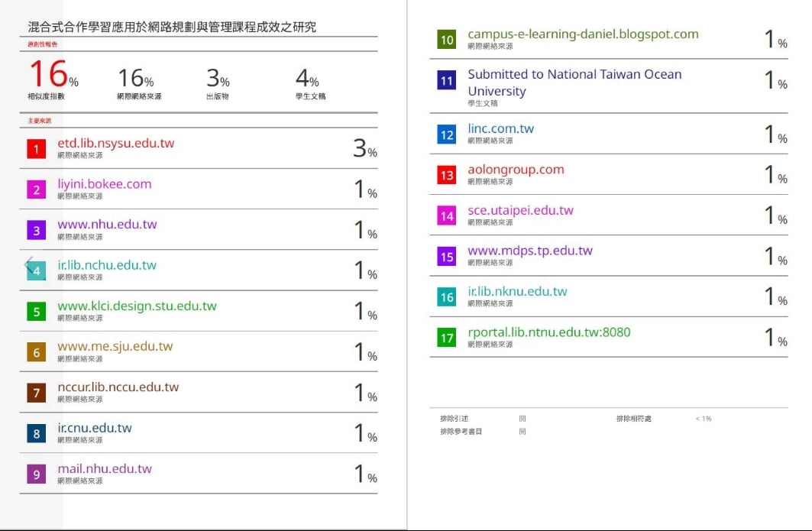
Task: Open the ir.lib.nchu.edu.tw source link
Action: (x=107, y=265)
